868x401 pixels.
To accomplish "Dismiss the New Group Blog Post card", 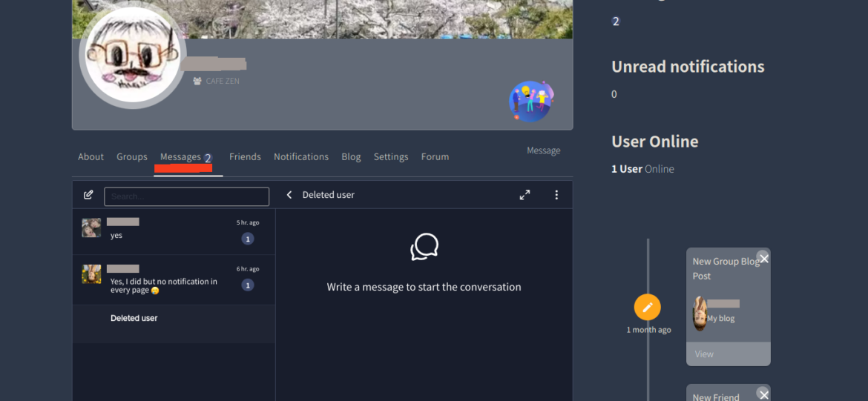I will pos(763,258).
